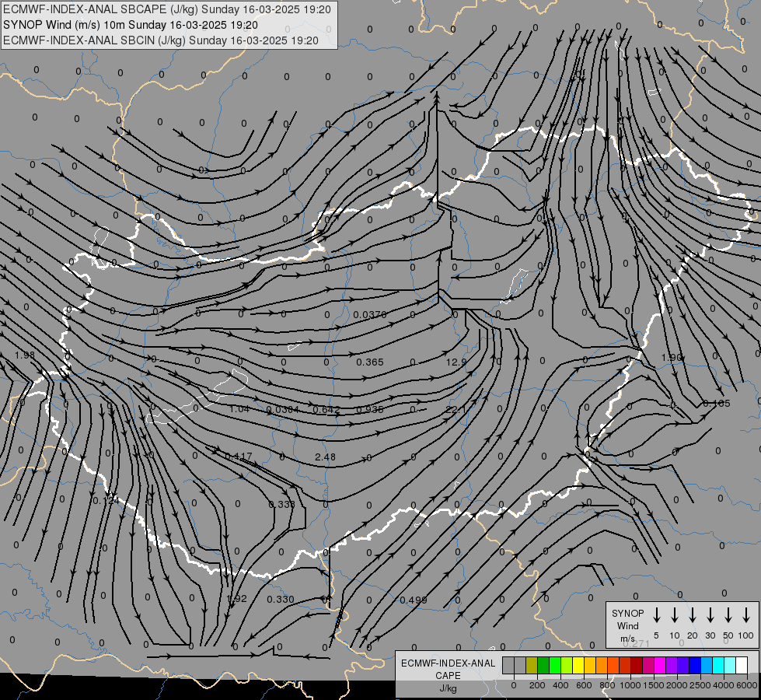Pick the magenta swatch right of 1500
Image resolution: width=761 pixels, height=700 pixels.
pyautogui.click(x=660, y=665)
